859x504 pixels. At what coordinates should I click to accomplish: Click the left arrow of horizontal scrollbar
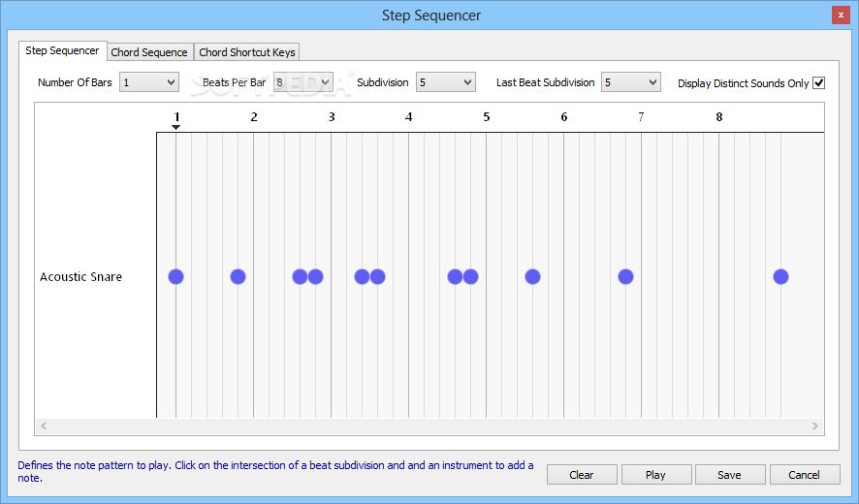pyautogui.click(x=44, y=425)
